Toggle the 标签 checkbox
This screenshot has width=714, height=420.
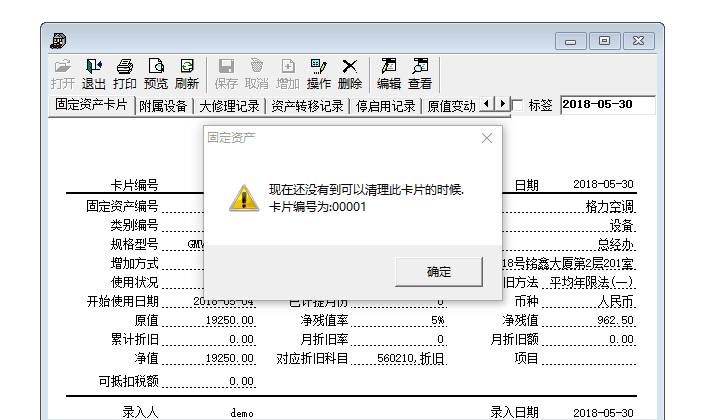pyautogui.click(x=517, y=105)
